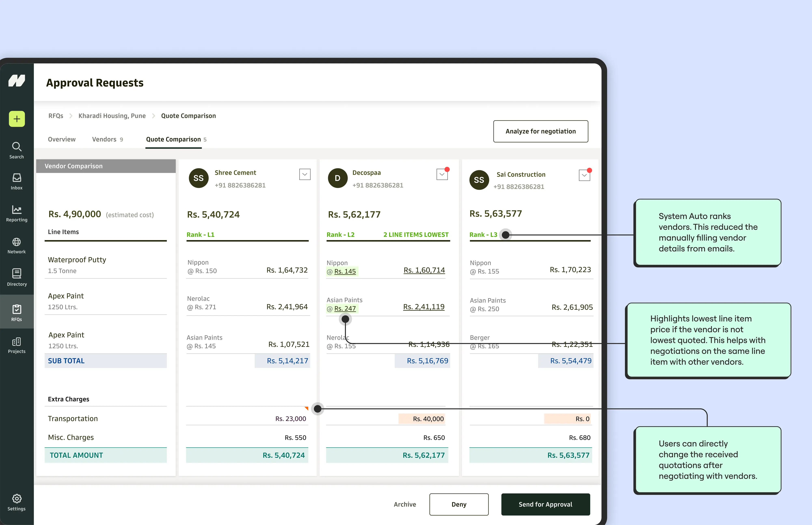
Task: Click Sai Construction misc charge Rs. 680
Action: click(x=580, y=438)
